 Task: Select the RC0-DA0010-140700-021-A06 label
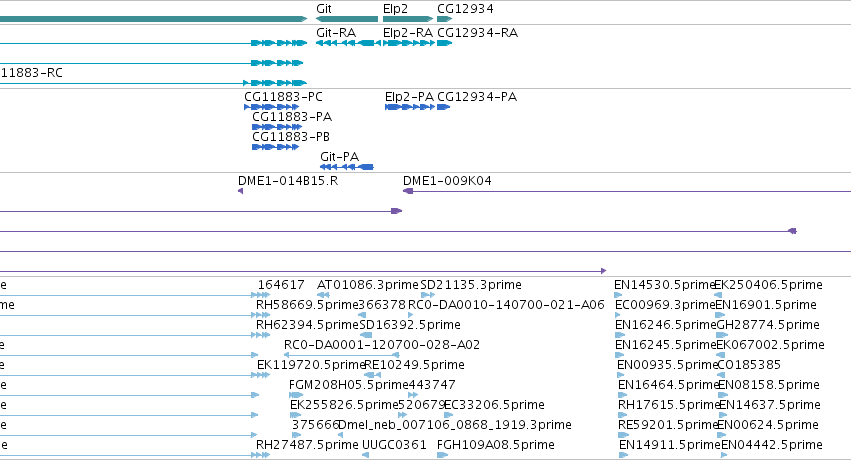(x=506, y=305)
